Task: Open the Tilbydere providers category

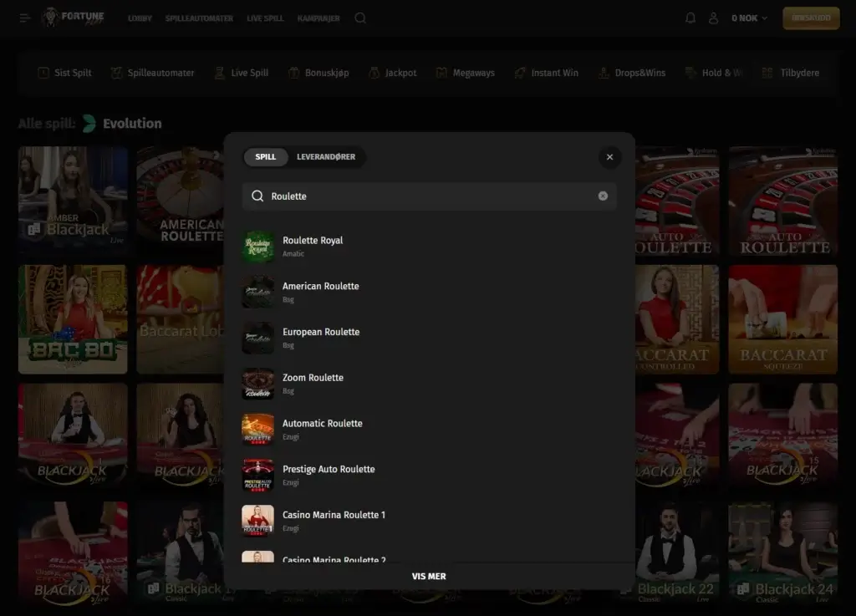Action: [791, 73]
